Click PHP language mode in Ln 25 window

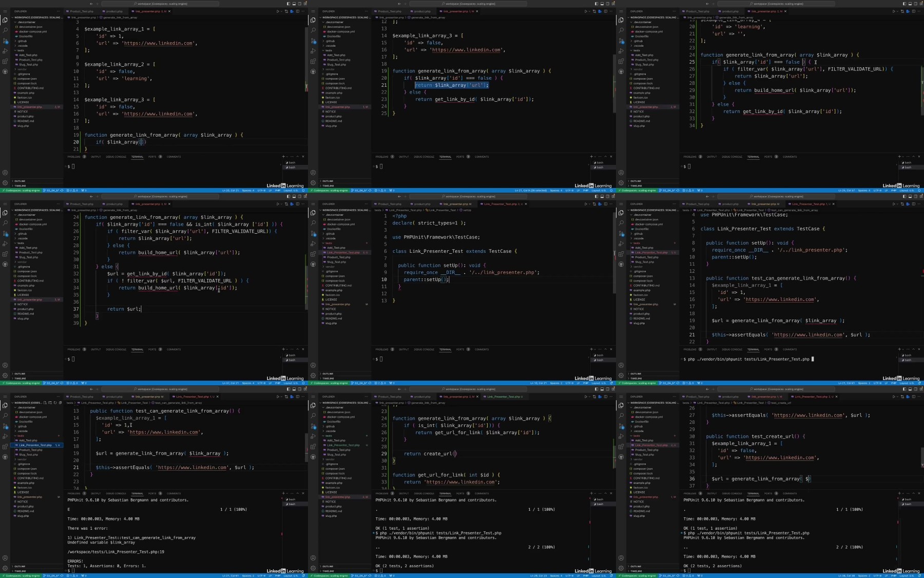(x=894, y=191)
